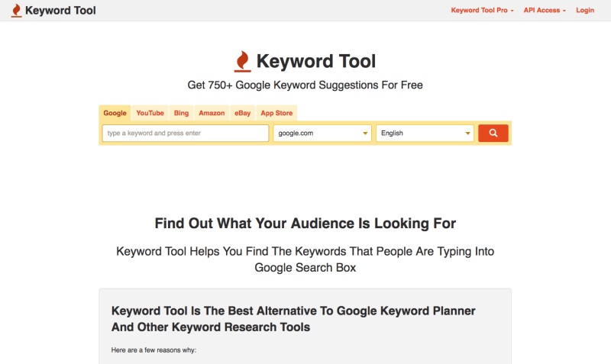Switch to the App Store tab
The height and width of the screenshot is (364, 611).
coord(276,113)
